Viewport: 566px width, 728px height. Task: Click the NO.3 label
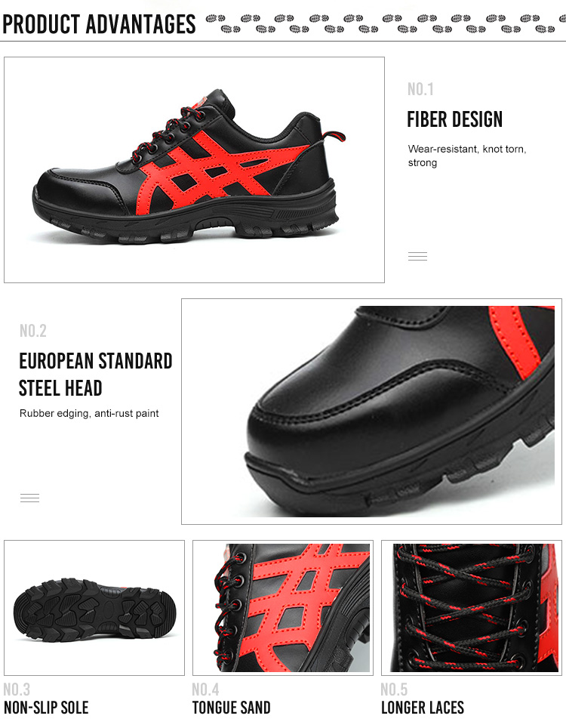(x=17, y=689)
